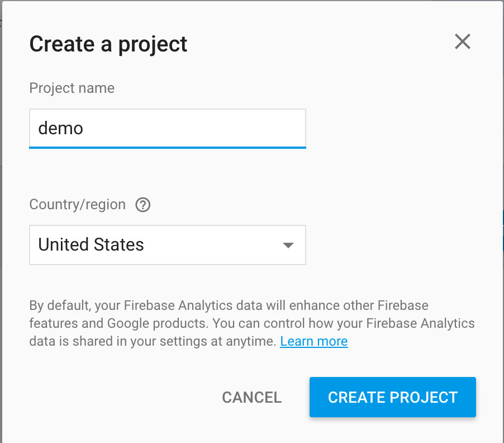Image resolution: width=504 pixels, height=443 pixels.
Task: Click the word demo in the name field
Action: [x=60, y=129]
